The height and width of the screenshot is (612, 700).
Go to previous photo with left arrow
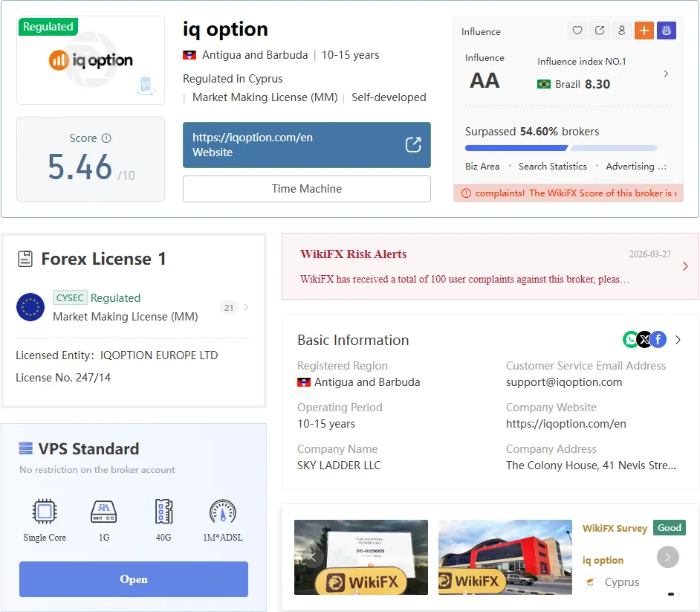(x=313, y=557)
